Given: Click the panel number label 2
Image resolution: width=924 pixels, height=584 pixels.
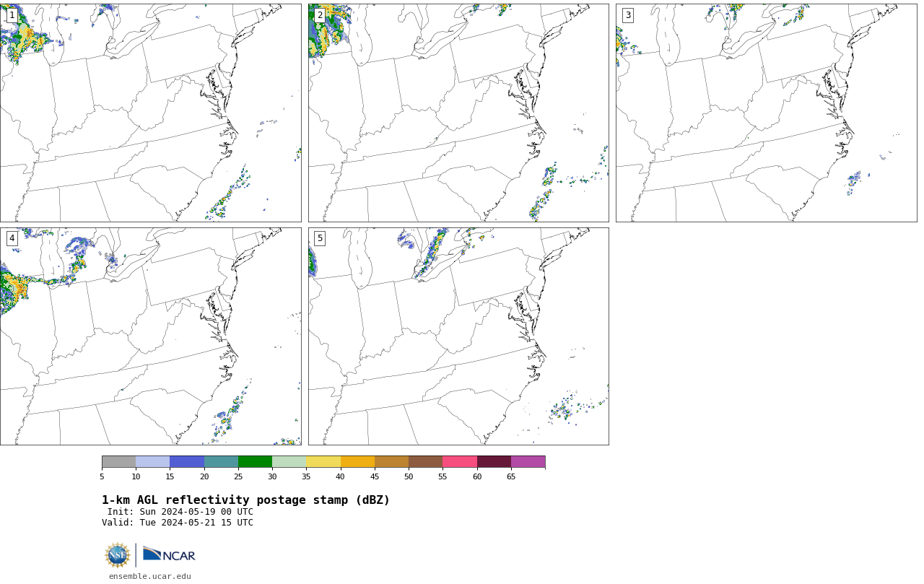Looking at the screenshot, I should [320, 15].
